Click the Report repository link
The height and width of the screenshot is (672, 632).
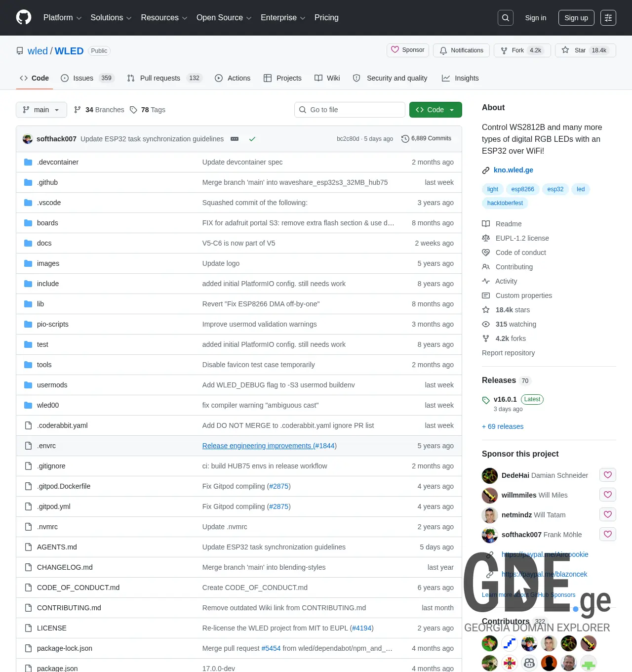pos(508,353)
